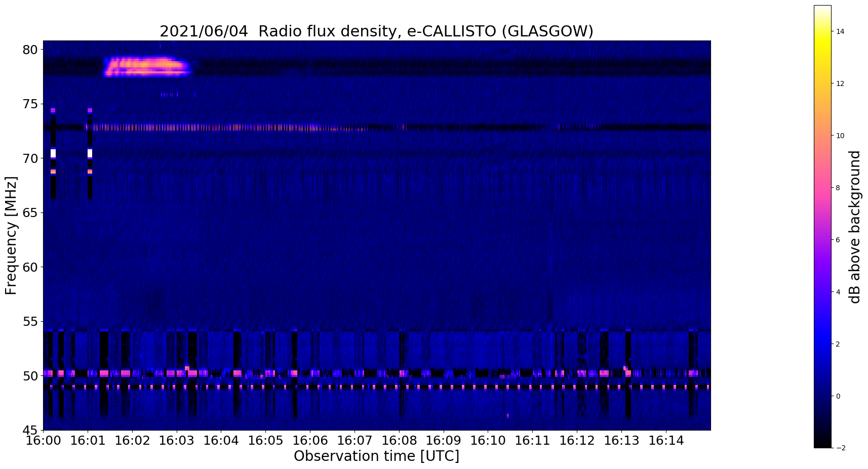This screenshot has height=469, width=868.
Task: Click the colorbar tick label 8
Action: pyautogui.click(x=838, y=188)
